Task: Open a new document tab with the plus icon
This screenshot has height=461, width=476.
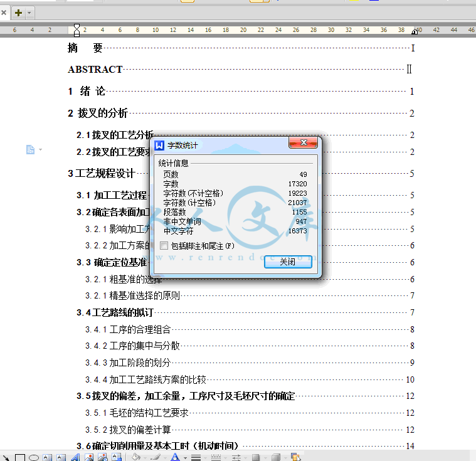Action: click(x=18, y=13)
